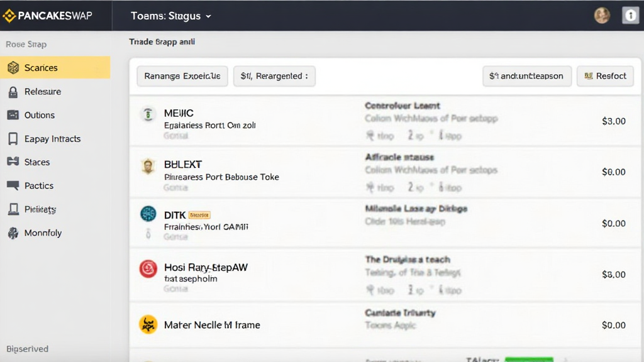
Task: Click the Resfoct button
Action: (605, 76)
